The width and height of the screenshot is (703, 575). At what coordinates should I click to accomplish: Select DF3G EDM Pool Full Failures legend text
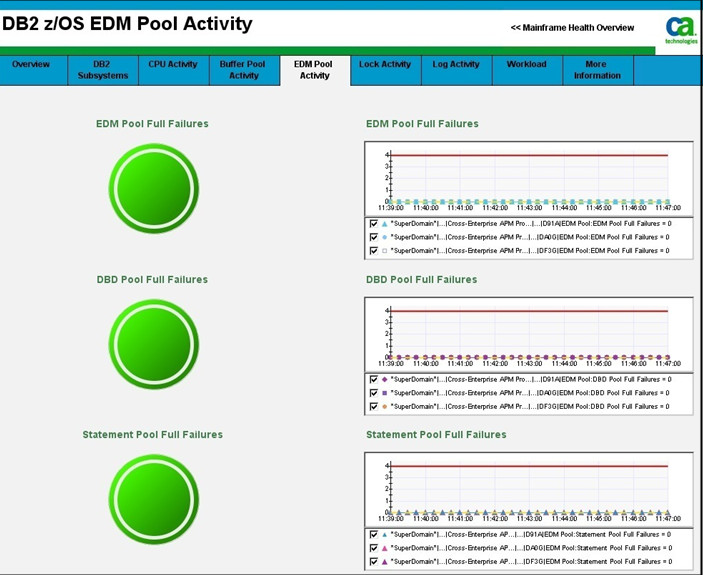530,250
